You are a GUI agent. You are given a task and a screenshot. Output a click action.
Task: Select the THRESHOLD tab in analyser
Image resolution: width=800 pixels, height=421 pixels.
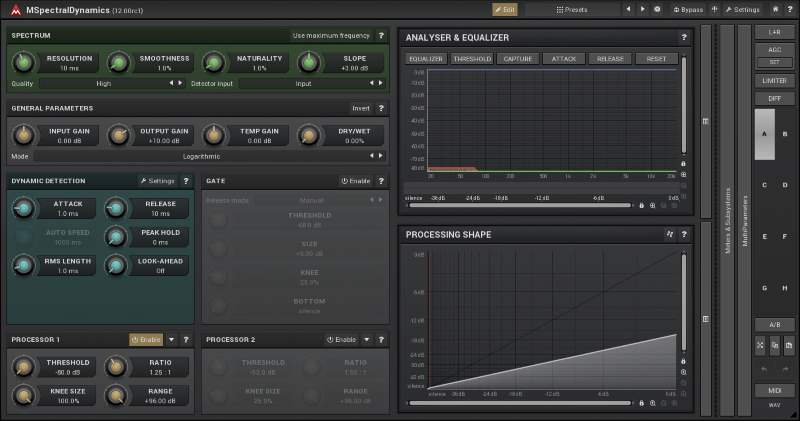tap(471, 59)
